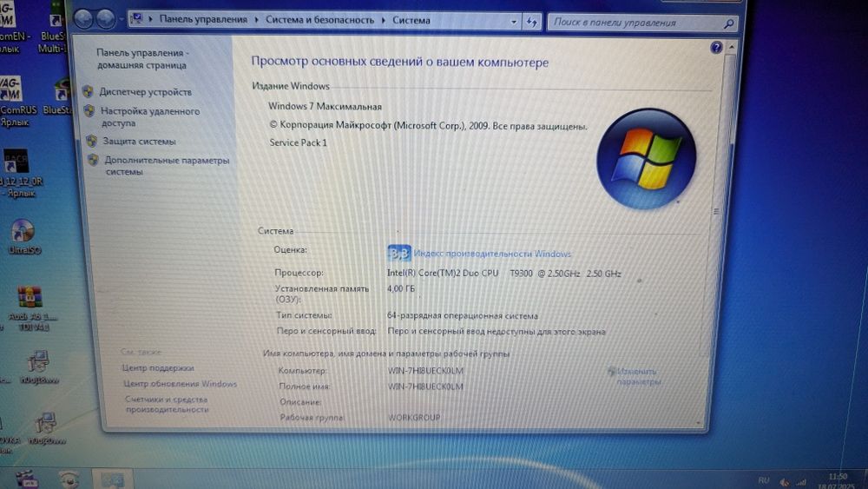Select installed memory value '4,00 ГБ'
The image size is (868, 489).
[401, 288]
